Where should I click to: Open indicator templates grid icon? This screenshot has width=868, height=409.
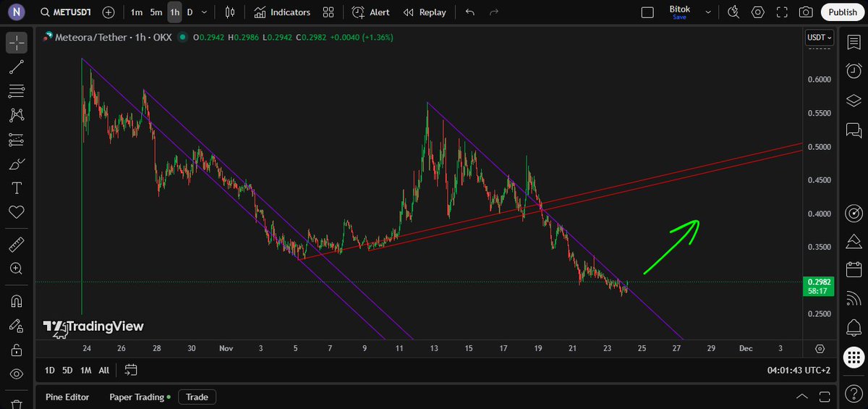click(x=328, y=12)
